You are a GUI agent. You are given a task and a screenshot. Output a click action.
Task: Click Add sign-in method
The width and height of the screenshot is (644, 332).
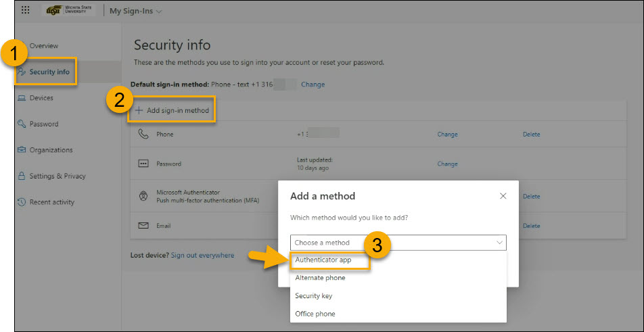pyautogui.click(x=172, y=110)
